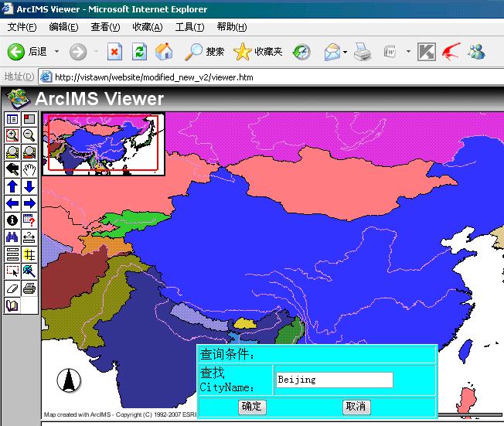Select by Line/Polygon tool

(x=29, y=271)
